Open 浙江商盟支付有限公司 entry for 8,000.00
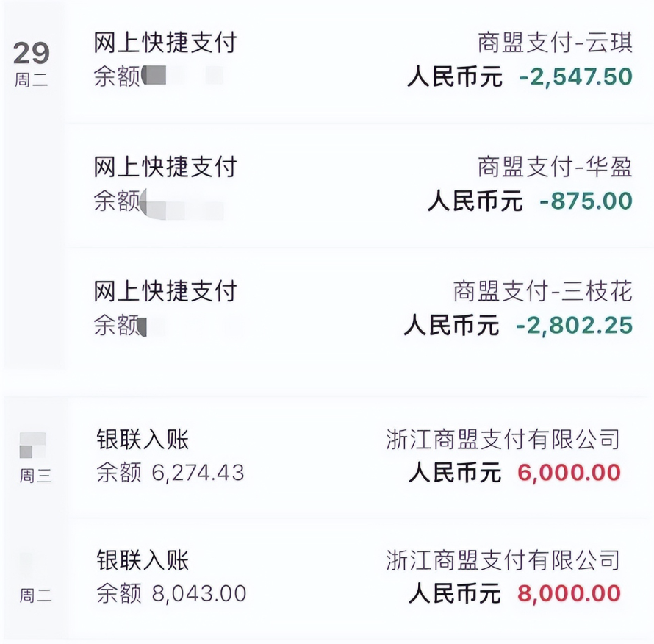Viewport: 654px width, 644px height. [503, 560]
